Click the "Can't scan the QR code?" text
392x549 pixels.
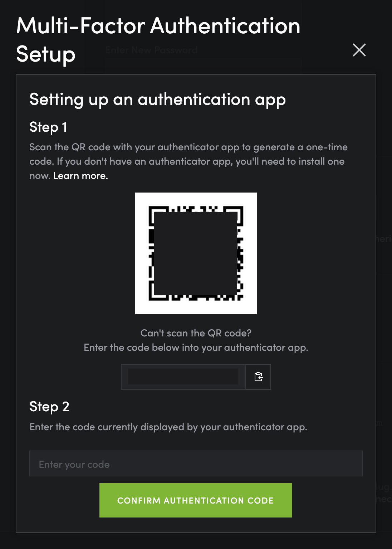[196, 333]
